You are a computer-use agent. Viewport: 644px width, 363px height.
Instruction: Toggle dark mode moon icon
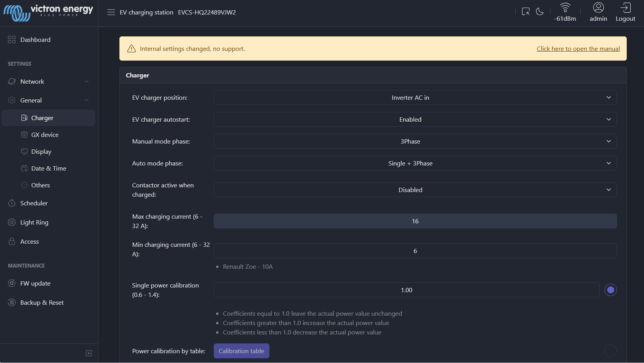540,11
